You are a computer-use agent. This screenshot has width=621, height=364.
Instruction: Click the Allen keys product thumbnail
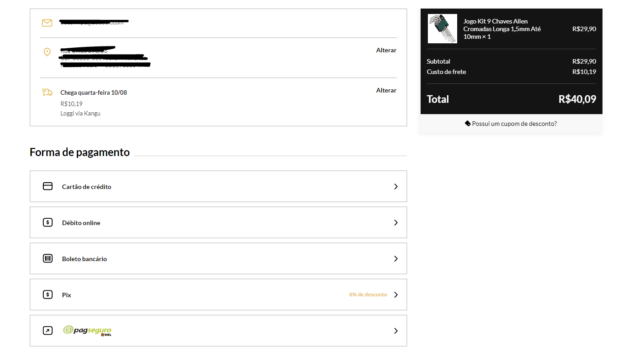tap(442, 29)
